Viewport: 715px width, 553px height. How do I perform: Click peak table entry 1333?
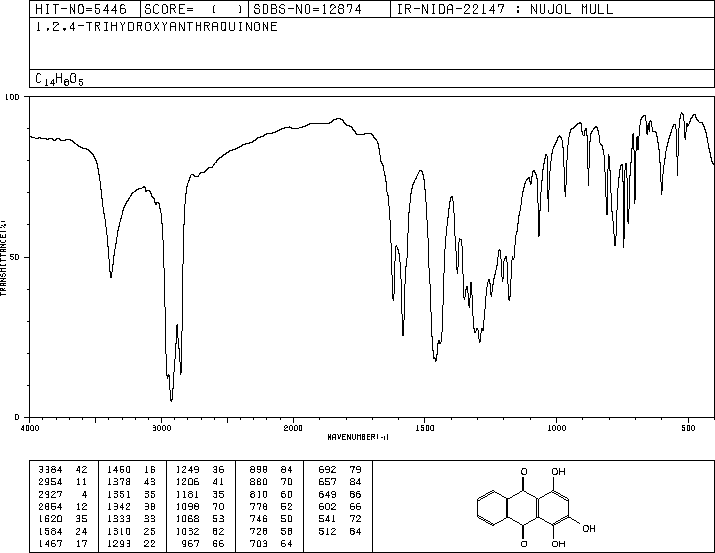119,519
